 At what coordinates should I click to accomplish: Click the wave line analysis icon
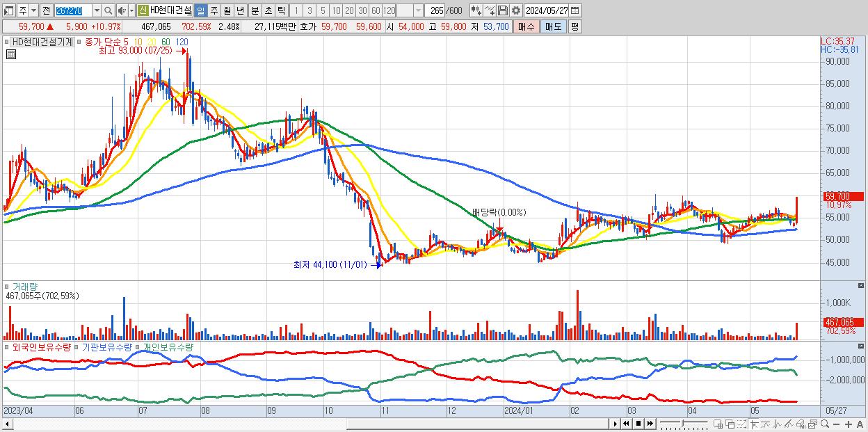click(x=778, y=424)
